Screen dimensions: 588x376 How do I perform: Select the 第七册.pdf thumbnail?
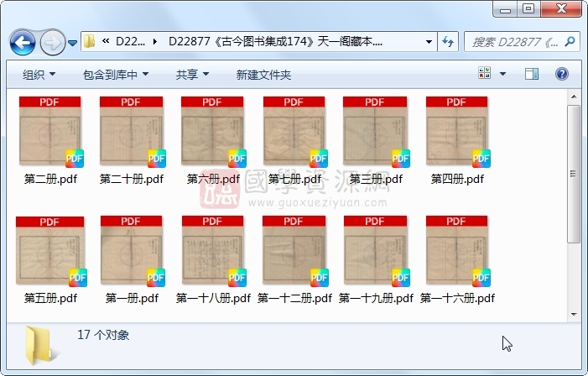coord(294,131)
